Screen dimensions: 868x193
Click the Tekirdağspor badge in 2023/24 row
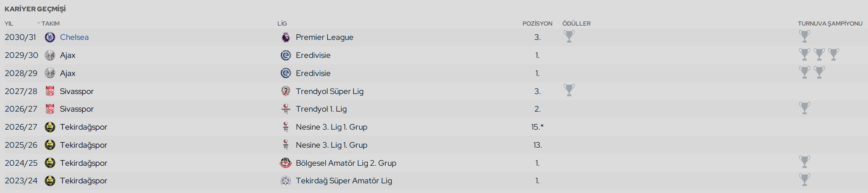coord(50,181)
